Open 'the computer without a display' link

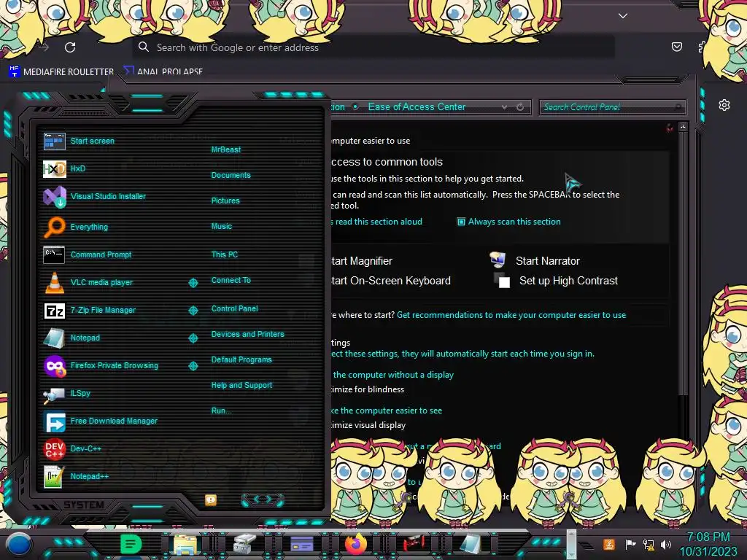pos(393,375)
